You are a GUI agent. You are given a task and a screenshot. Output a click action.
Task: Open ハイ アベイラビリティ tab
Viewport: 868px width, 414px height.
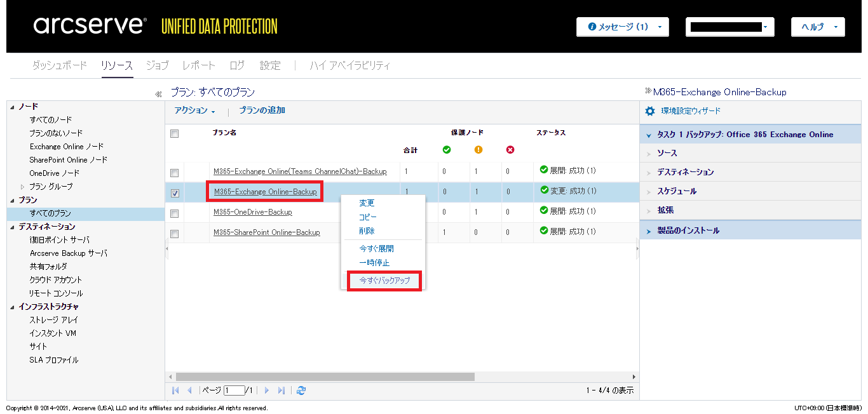[x=349, y=65]
